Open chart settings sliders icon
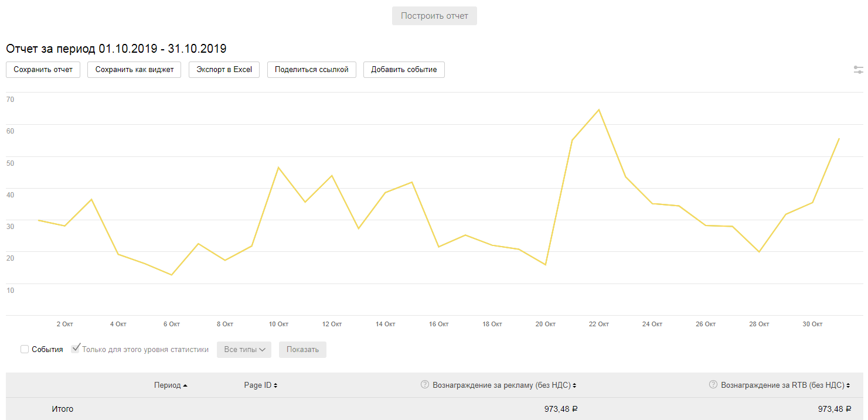Screen dimensions: 868x420 click(858, 70)
